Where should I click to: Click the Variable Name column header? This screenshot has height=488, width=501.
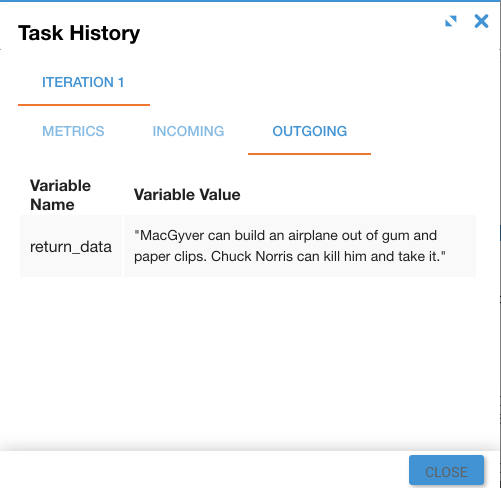click(60, 195)
